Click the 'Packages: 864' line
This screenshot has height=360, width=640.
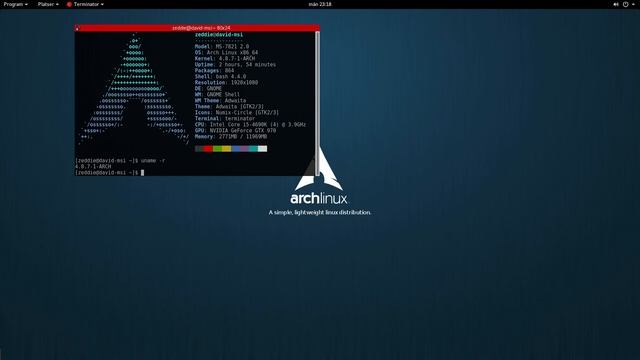point(214,71)
